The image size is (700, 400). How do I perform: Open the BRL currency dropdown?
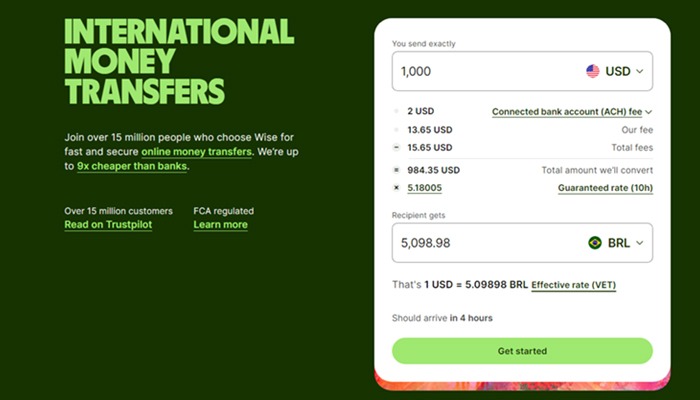click(616, 243)
